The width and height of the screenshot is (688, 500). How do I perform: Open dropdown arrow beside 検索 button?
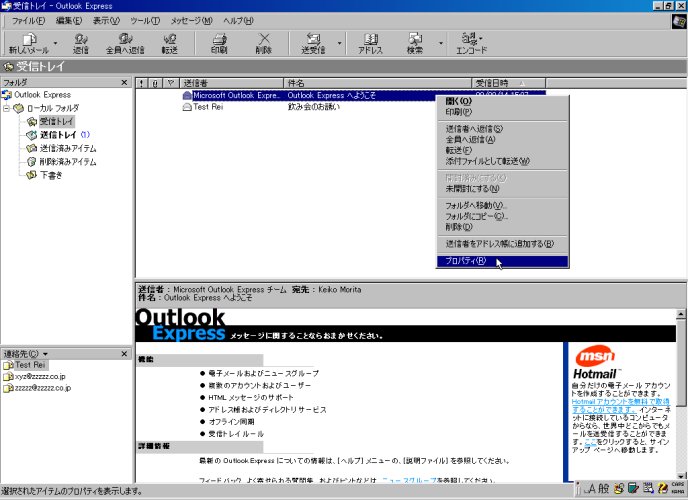coord(441,43)
